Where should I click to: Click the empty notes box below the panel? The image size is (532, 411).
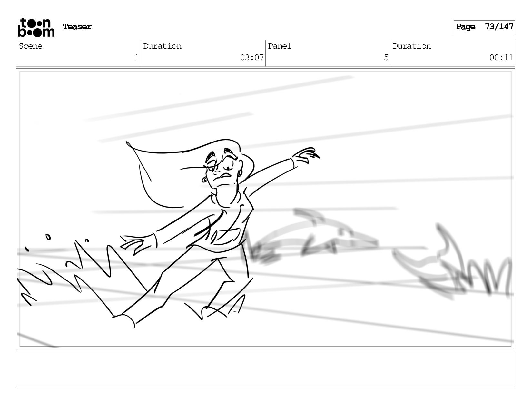(266, 369)
